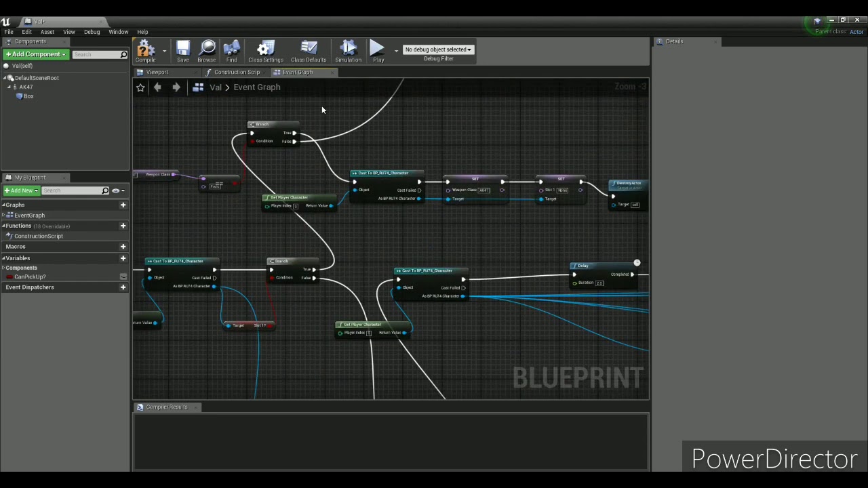Select EventGraph in My Blueprint

pos(29,216)
